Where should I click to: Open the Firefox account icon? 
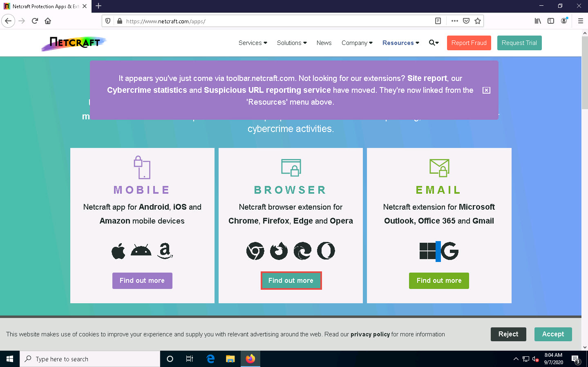(564, 21)
